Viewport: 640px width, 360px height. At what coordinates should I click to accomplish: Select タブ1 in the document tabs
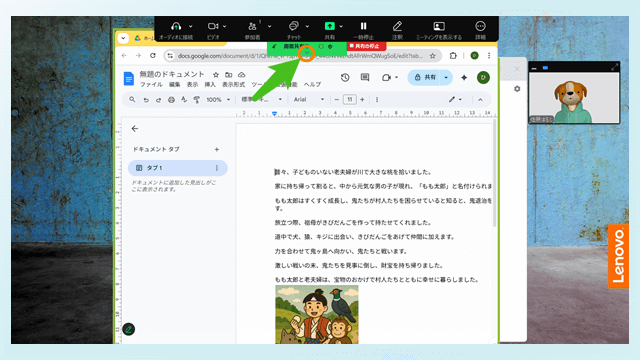click(x=178, y=168)
